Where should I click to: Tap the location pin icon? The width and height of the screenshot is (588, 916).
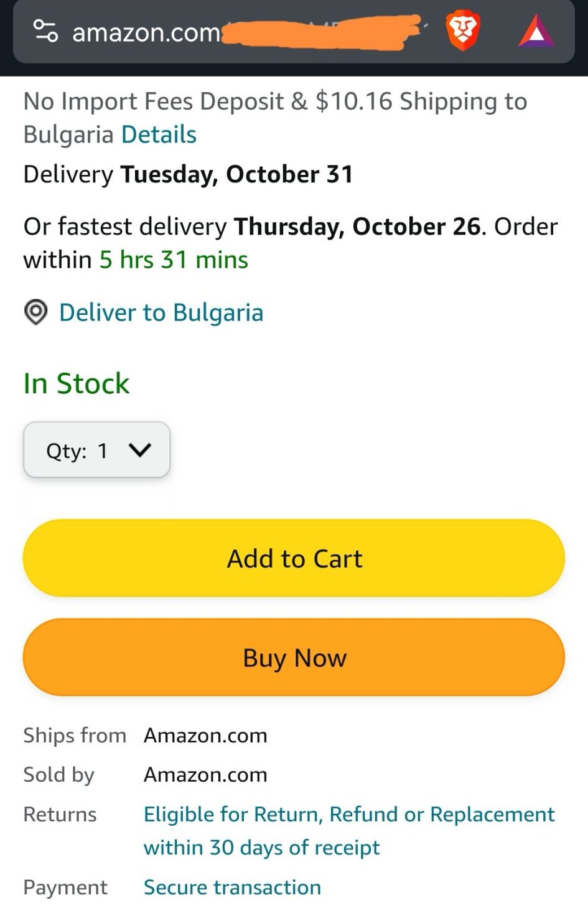pos(36,312)
